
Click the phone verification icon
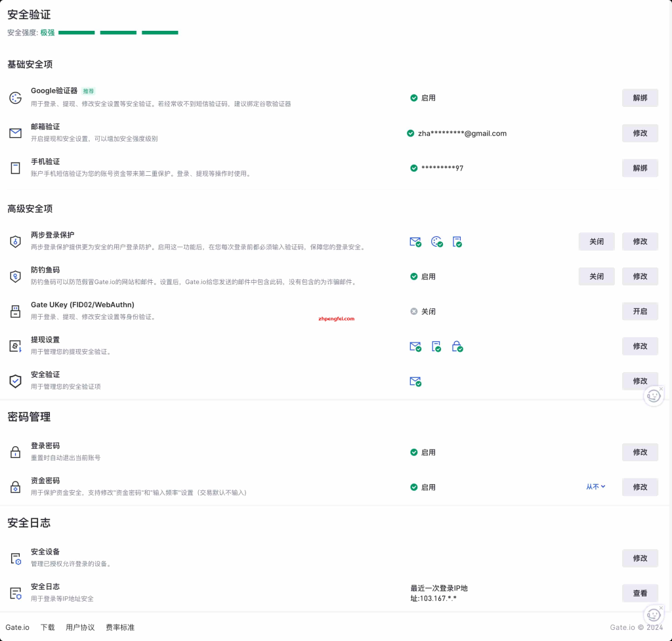tap(16, 168)
